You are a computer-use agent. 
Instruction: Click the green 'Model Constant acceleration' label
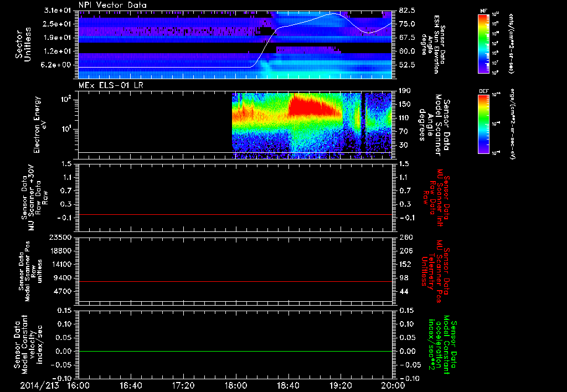(442, 344)
